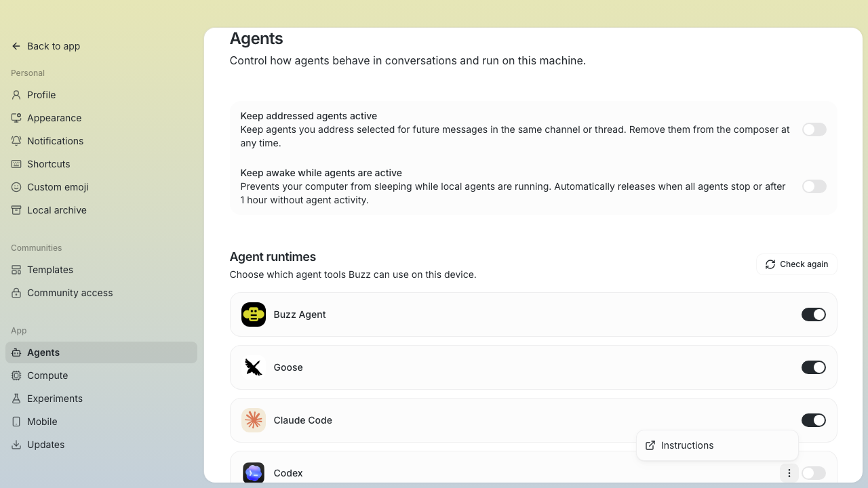Click the Buzz Agent runtime name

coord(300,314)
